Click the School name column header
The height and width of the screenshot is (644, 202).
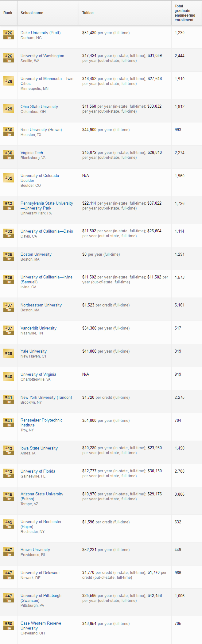32,13
